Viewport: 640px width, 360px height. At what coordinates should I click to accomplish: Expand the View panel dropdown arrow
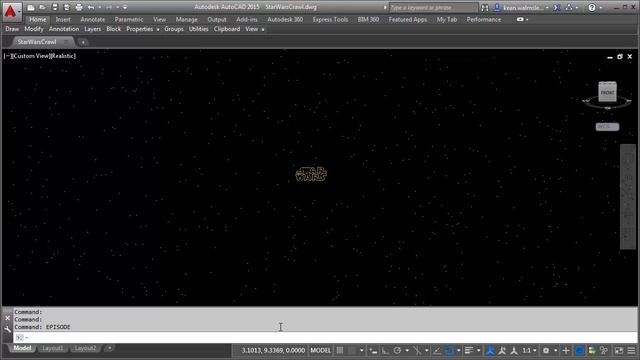click(263, 29)
